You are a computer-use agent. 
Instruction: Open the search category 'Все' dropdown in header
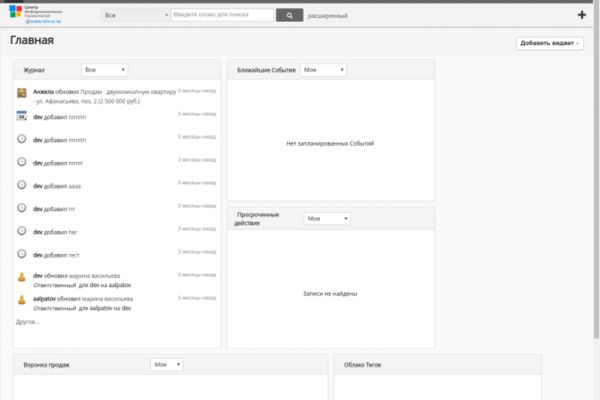point(136,15)
